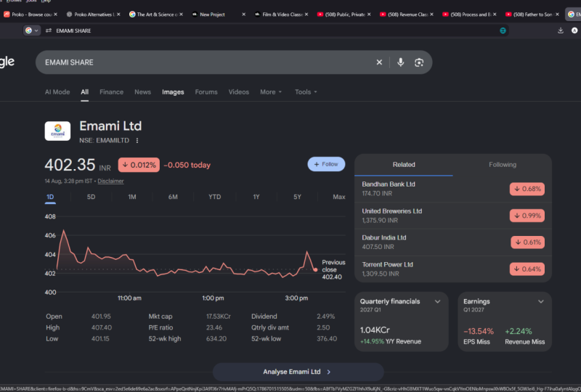The height and width of the screenshot is (392, 581).
Task: Open the account icon in the browser toolbar
Action: (574, 30)
